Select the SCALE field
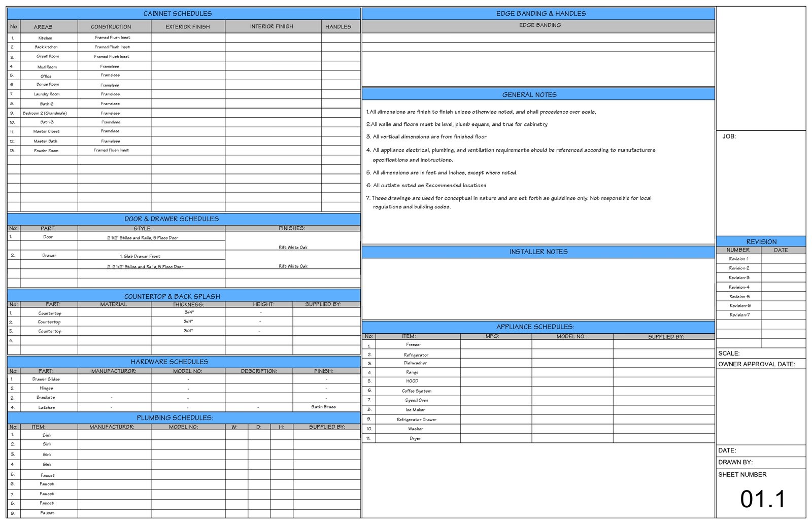 click(x=729, y=354)
